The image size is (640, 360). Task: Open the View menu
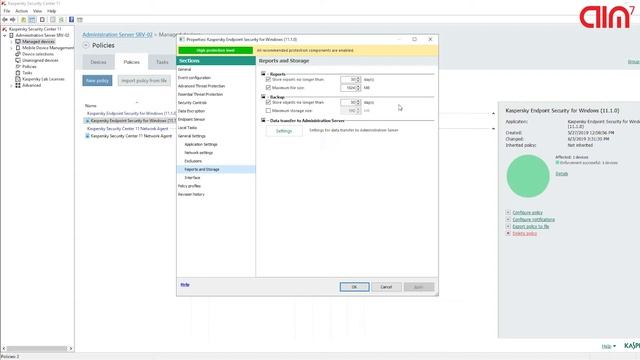coord(37,11)
